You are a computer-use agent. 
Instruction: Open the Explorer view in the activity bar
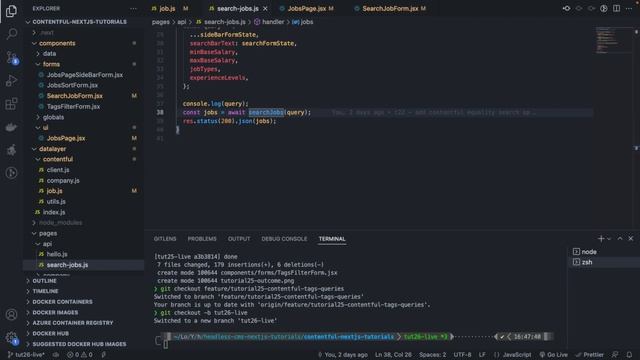coord(11,11)
